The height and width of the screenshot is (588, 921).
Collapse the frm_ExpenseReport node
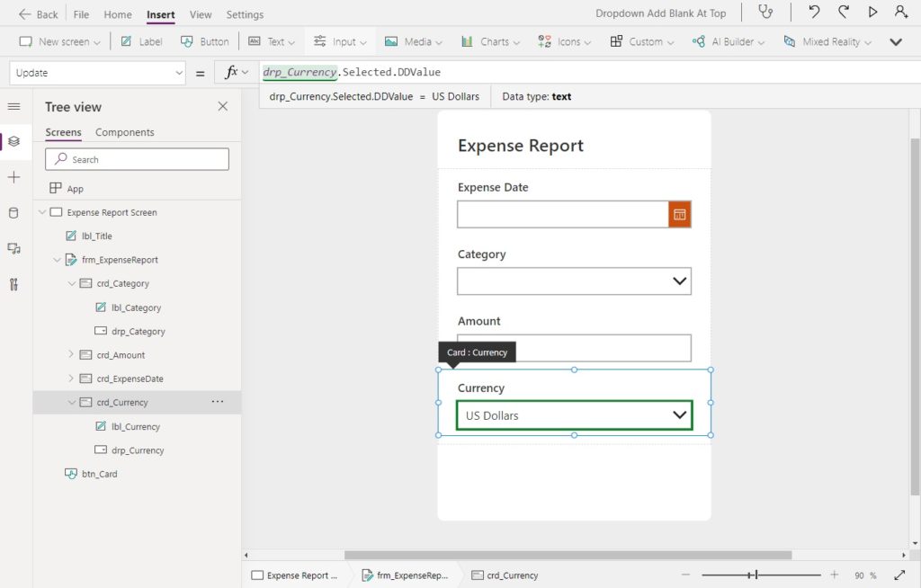(x=57, y=260)
